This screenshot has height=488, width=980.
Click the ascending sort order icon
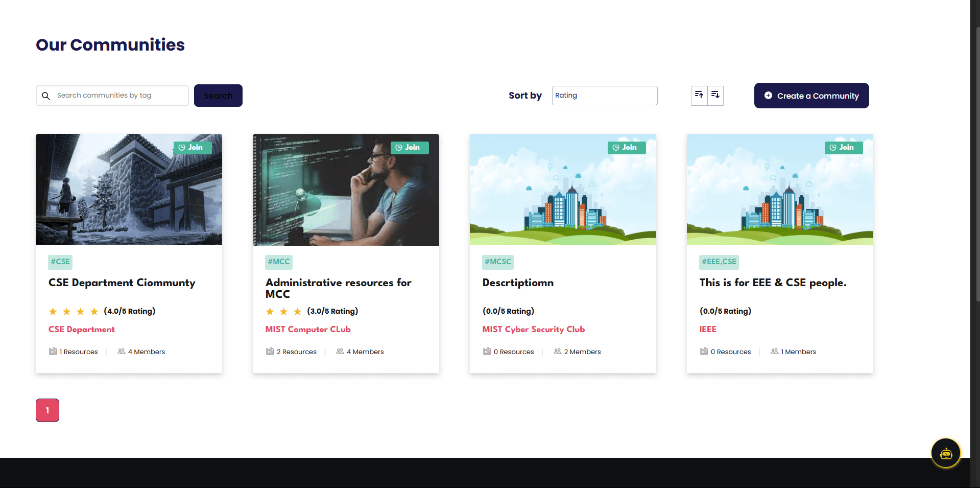[699, 95]
